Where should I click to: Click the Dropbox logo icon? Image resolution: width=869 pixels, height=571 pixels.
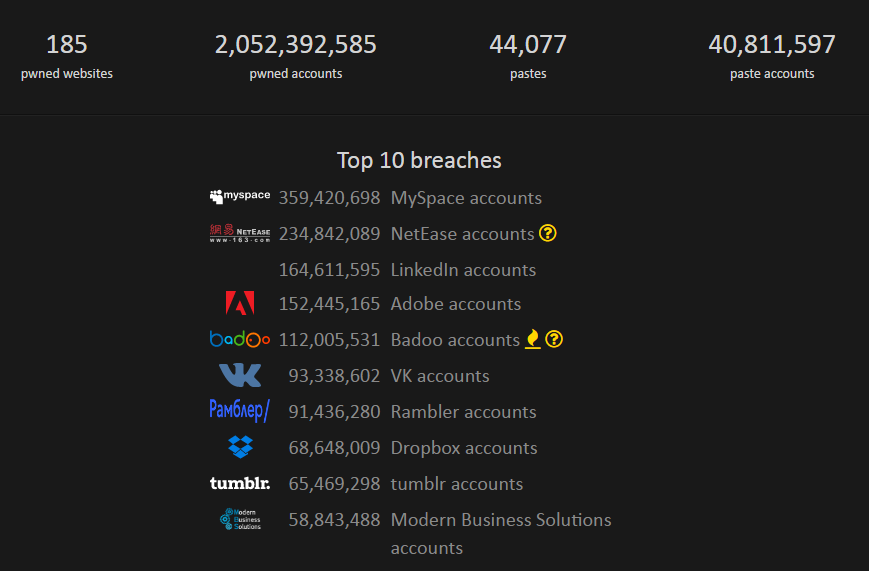(x=241, y=447)
